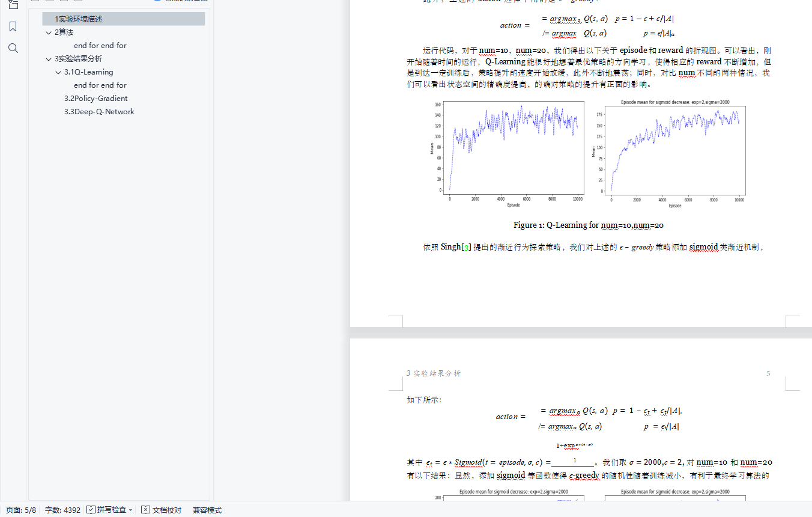The height and width of the screenshot is (517, 812).
Task: Click the header page number 5
Action: 768,373
